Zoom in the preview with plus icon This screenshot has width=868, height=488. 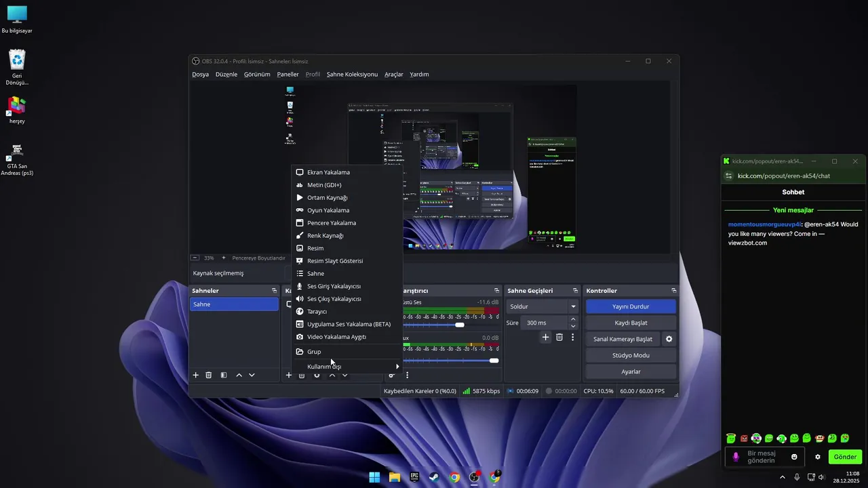coord(224,258)
